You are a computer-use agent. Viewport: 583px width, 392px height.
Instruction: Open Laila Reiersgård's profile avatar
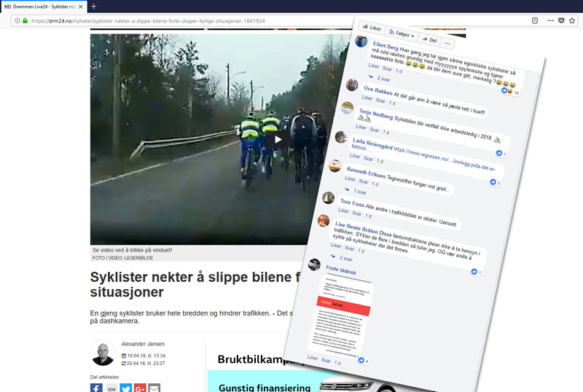pyautogui.click(x=340, y=137)
